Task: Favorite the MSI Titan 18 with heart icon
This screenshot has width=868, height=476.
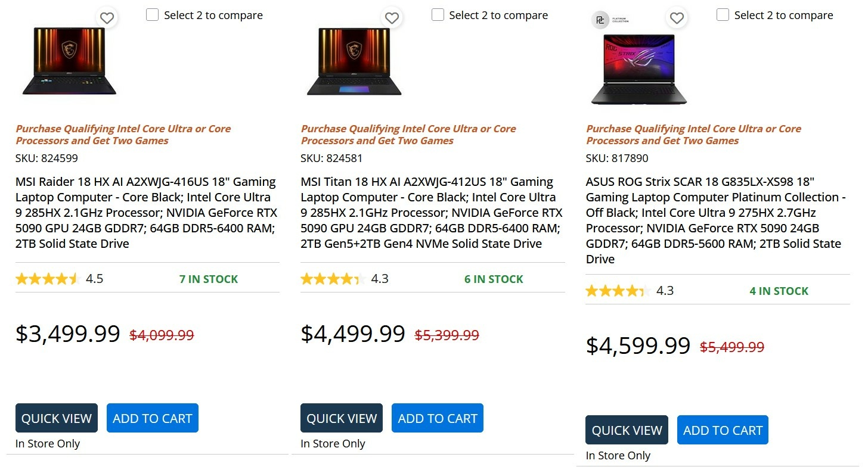Action: 392,18
